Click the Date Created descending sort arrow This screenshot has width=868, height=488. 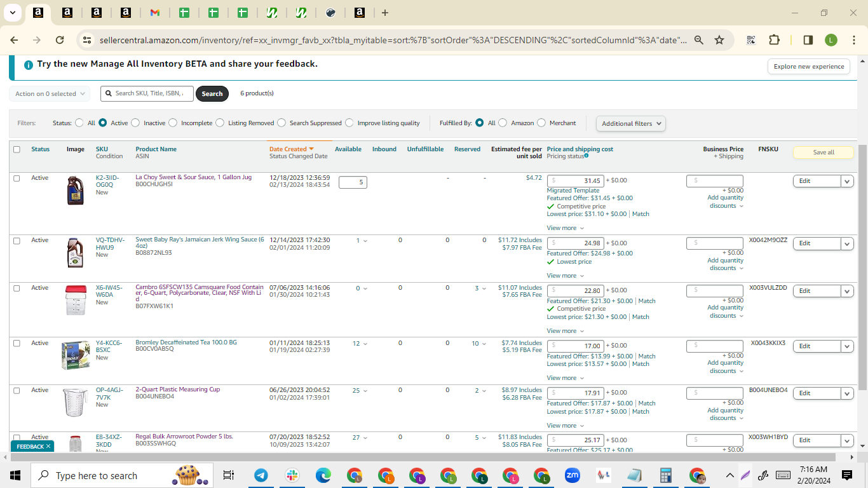[x=311, y=149]
